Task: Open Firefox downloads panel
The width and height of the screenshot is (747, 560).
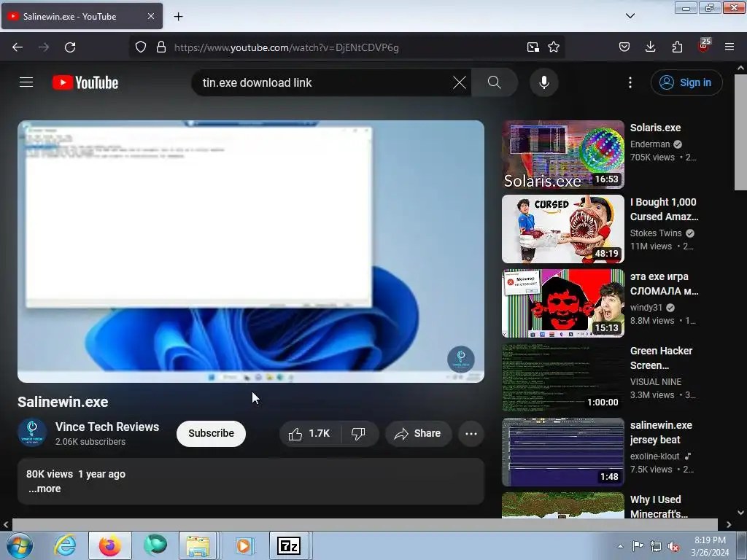Action: click(650, 47)
